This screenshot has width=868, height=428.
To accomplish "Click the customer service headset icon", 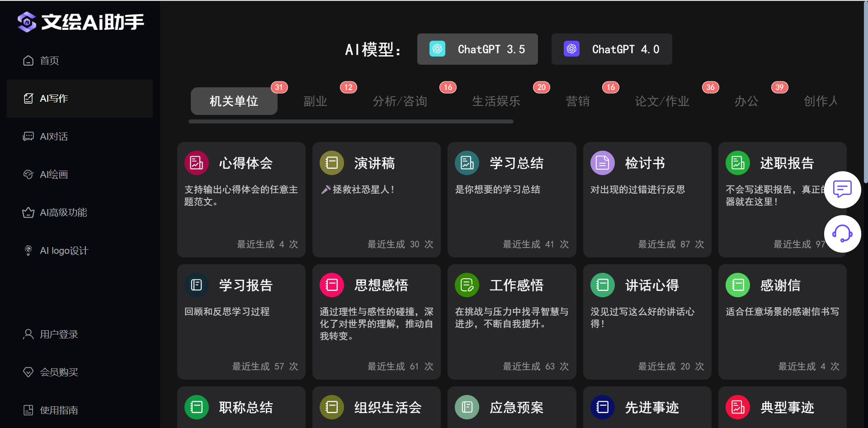I will coord(843,234).
